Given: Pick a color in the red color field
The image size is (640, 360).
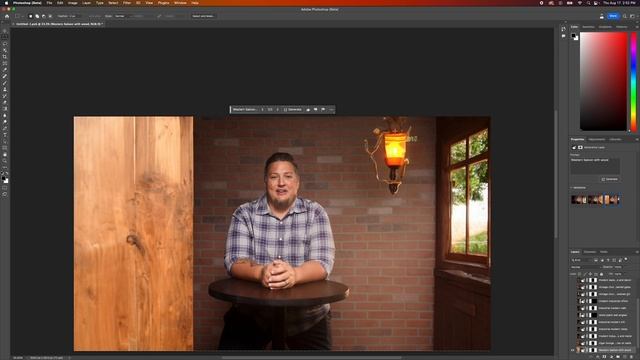Looking at the screenshot, I should 603,82.
